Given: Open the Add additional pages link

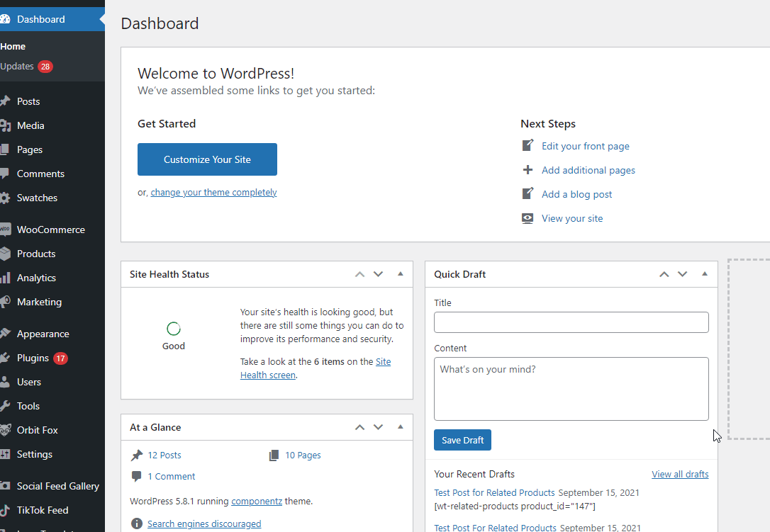Looking at the screenshot, I should click(x=588, y=170).
